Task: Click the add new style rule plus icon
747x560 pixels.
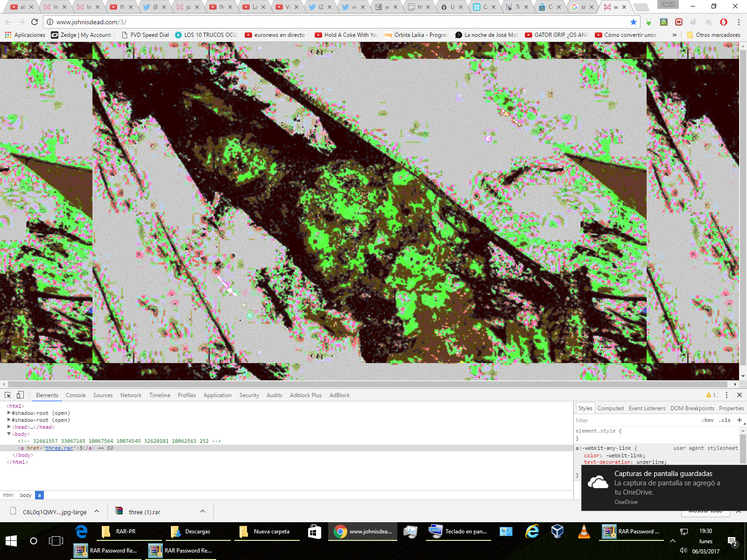Action: tap(739, 420)
